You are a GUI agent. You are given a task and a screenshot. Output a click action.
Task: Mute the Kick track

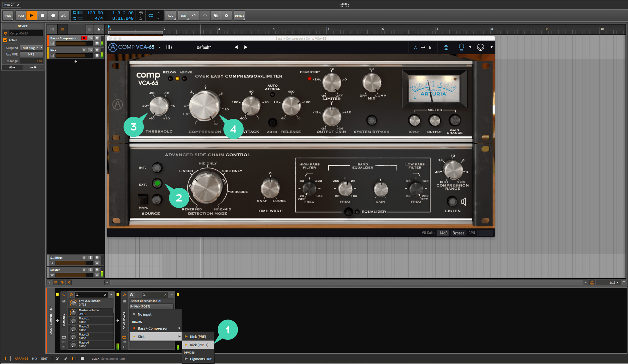pyautogui.click(x=97, y=50)
